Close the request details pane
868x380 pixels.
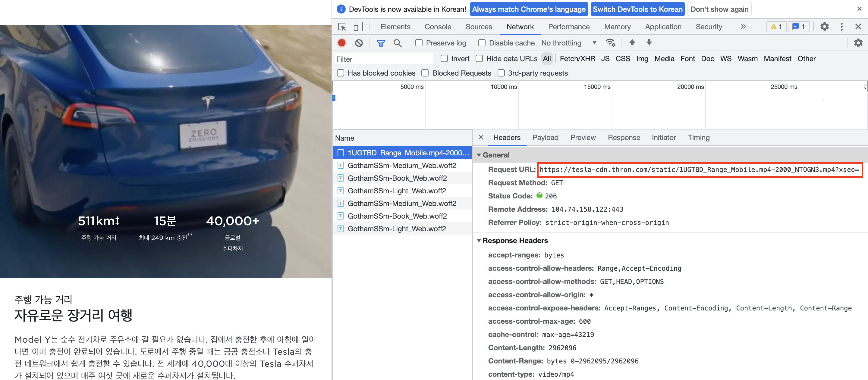[x=481, y=137]
